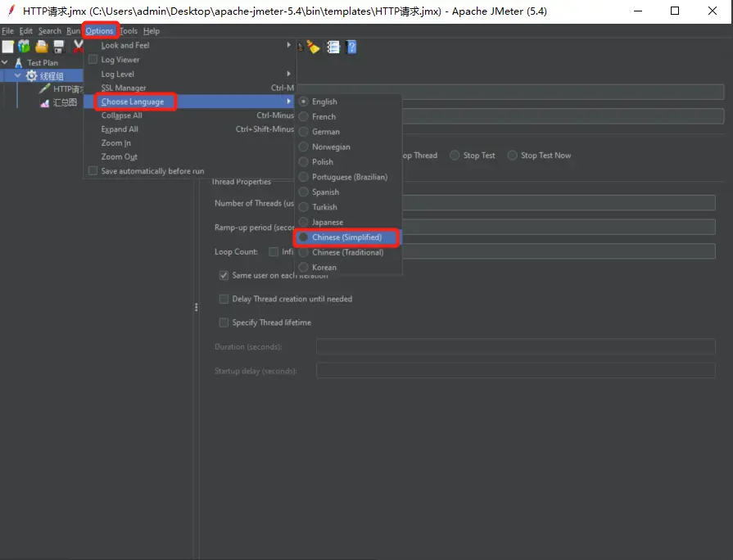
Task: Click SSL Manager menu entry
Action: 124,88
